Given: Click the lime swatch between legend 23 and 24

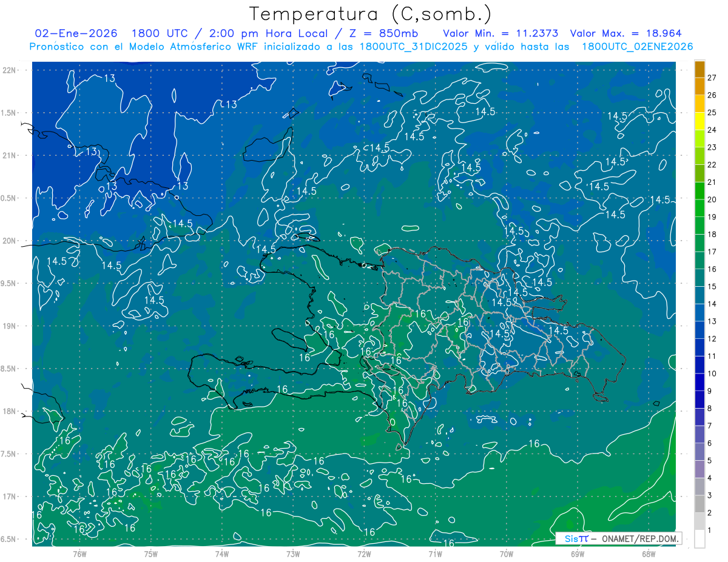Looking at the screenshot, I should pyautogui.click(x=699, y=139).
